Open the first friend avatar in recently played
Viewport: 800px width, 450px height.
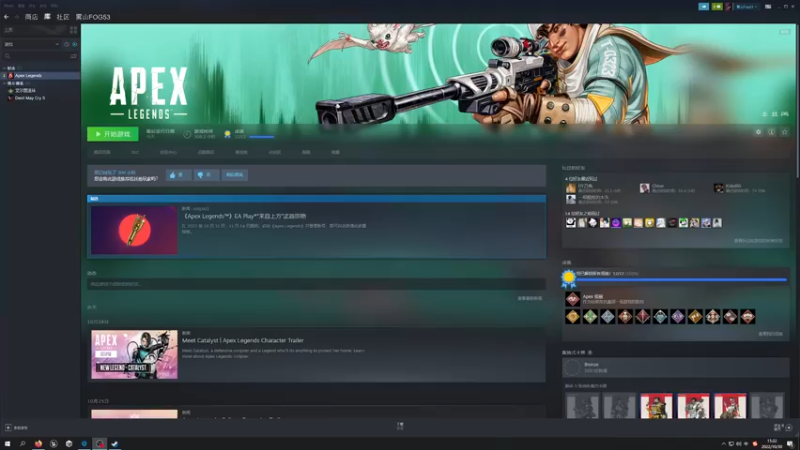pyautogui.click(x=570, y=188)
